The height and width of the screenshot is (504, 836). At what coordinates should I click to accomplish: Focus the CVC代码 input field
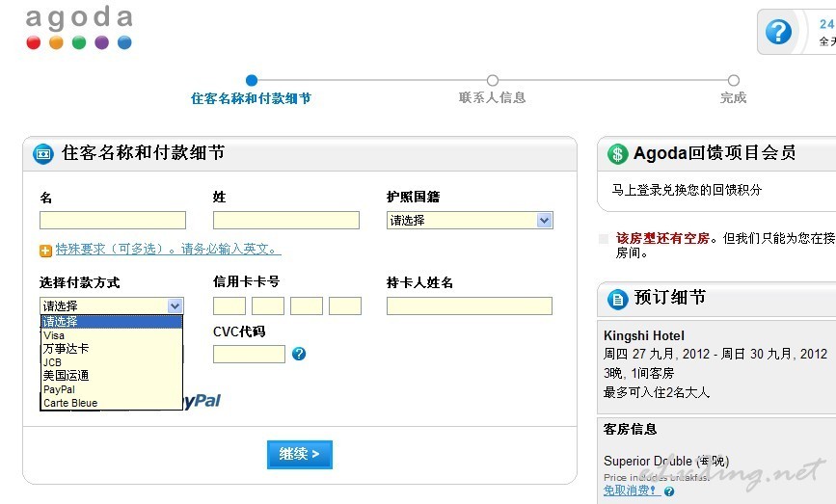pyautogui.click(x=249, y=354)
